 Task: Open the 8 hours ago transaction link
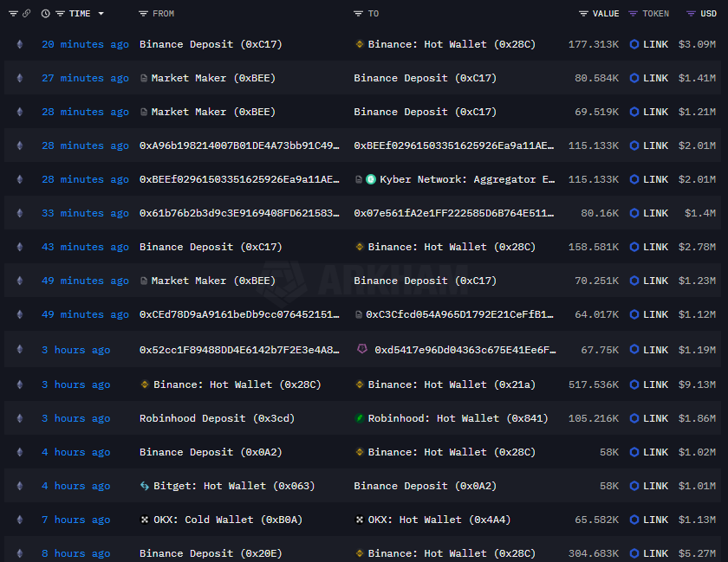click(x=76, y=553)
